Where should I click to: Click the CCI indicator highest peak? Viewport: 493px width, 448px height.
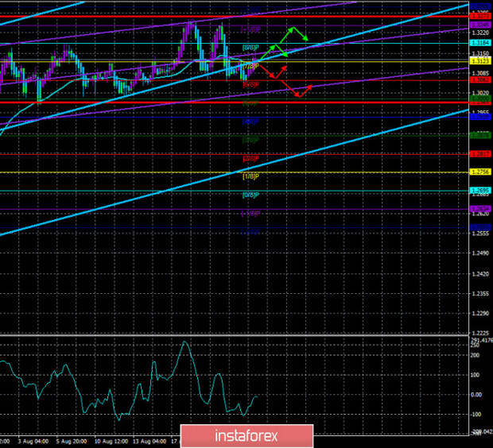(x=184, y=342)
